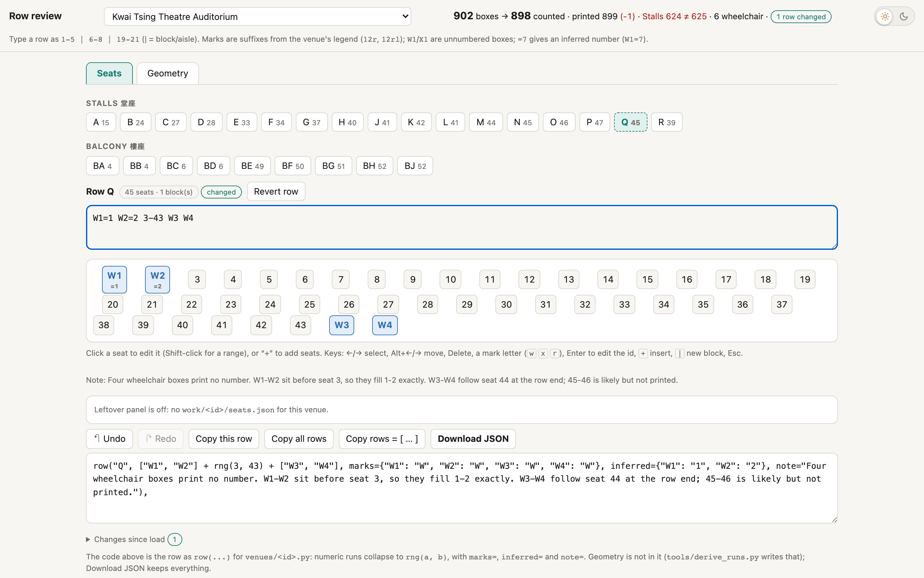Viewport: 924px width, 578px height.
Task: Click Copy this row
Action: click(x=224, y=439)
